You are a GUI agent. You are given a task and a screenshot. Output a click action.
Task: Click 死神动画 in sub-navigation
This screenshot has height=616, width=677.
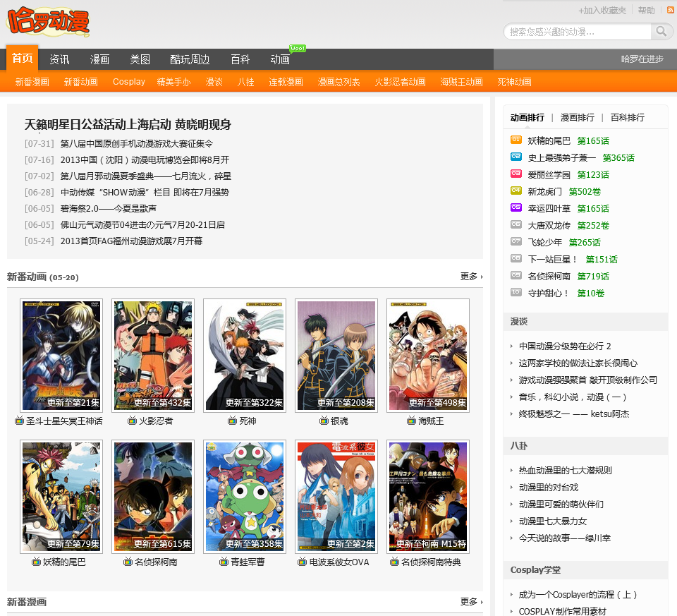click(514, 82)
